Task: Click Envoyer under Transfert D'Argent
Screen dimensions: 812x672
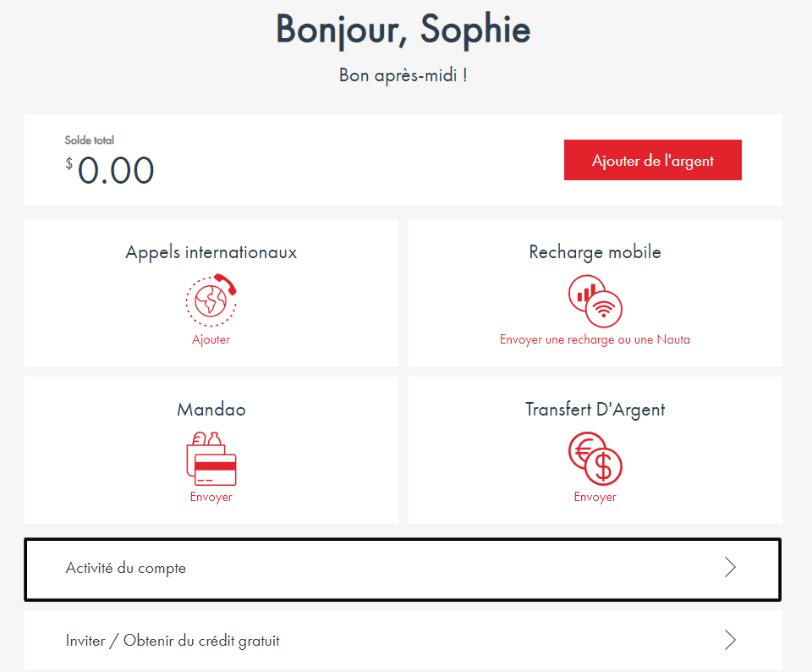Action: (x=595, y=497)
